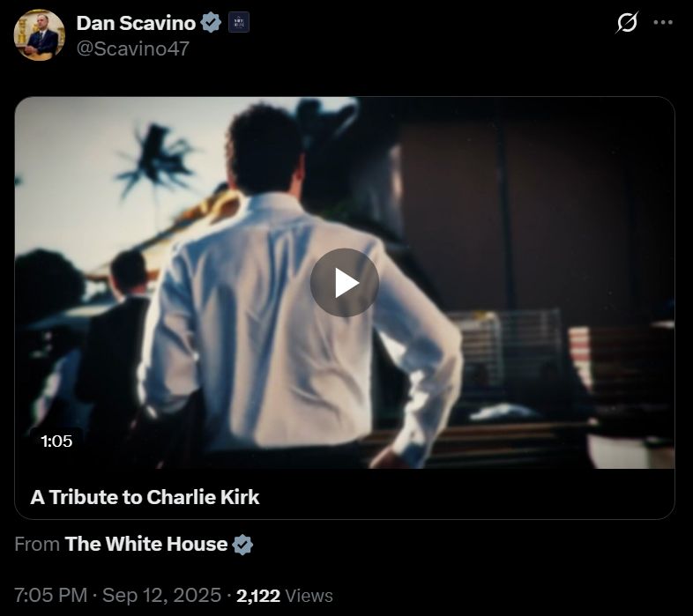Image resolution: width=693 pixels, height=616 pixels.
Task: Open the @Scavino47 handle link
Action: (x=133, y=48)
